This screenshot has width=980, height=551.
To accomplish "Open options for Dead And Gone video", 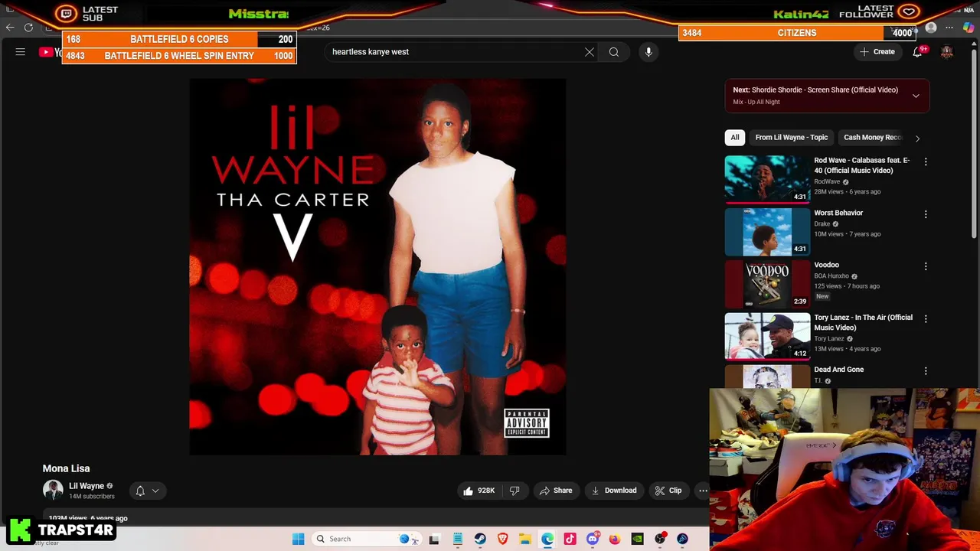I will point(926,371).
